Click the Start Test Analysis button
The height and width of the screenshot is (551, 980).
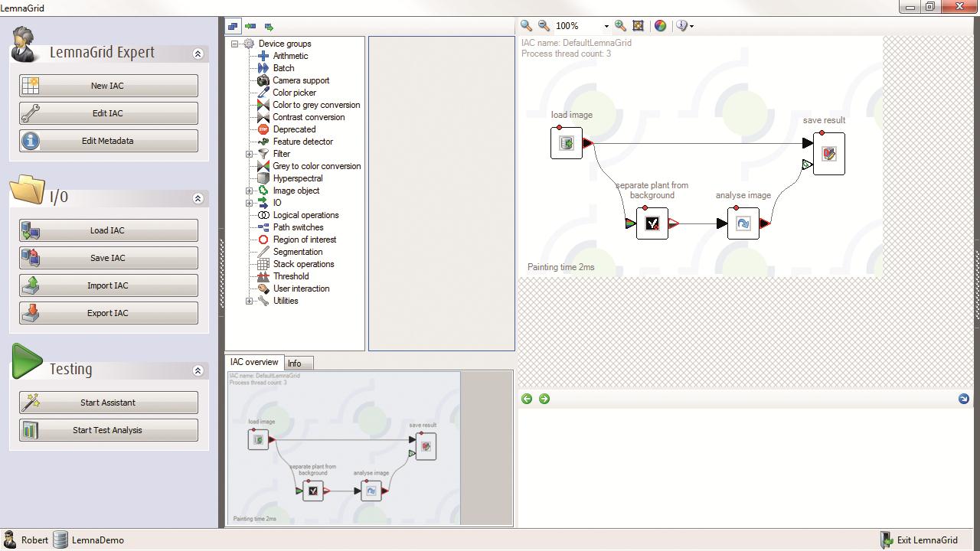click(x=108, y=430)
